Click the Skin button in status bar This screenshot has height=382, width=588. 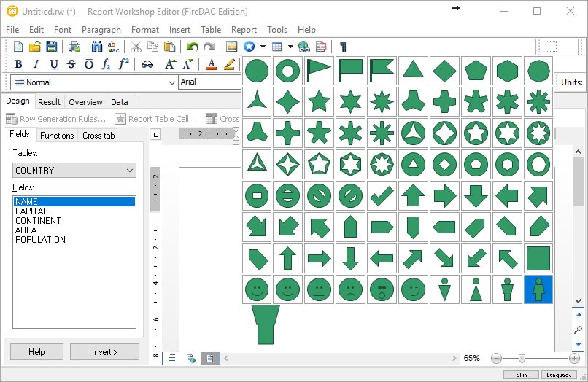click(522, 375)
